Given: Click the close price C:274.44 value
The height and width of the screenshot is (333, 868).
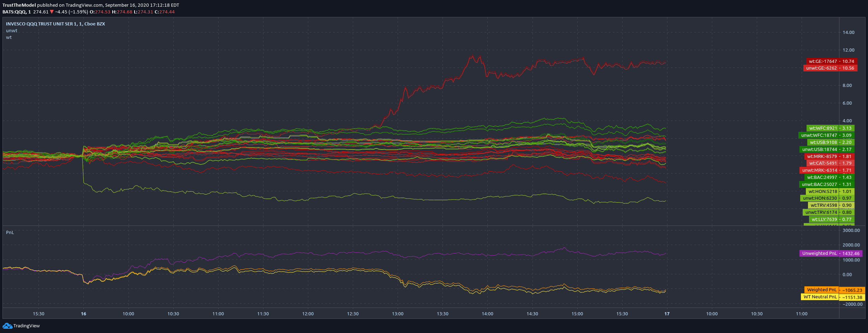Looking at the screenshot, I should [165, 12].
